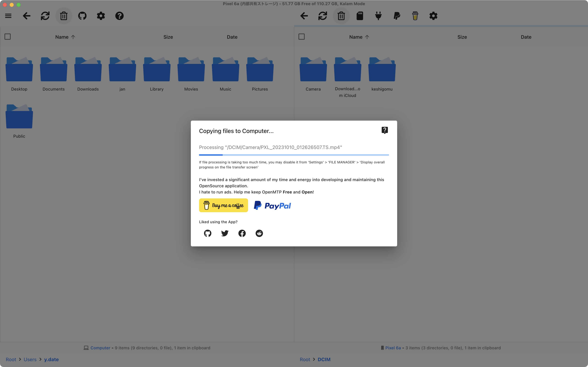Share via the Reddit icon in dialog
The height and width of the screenshot is (367, 588).
(259, 233)
